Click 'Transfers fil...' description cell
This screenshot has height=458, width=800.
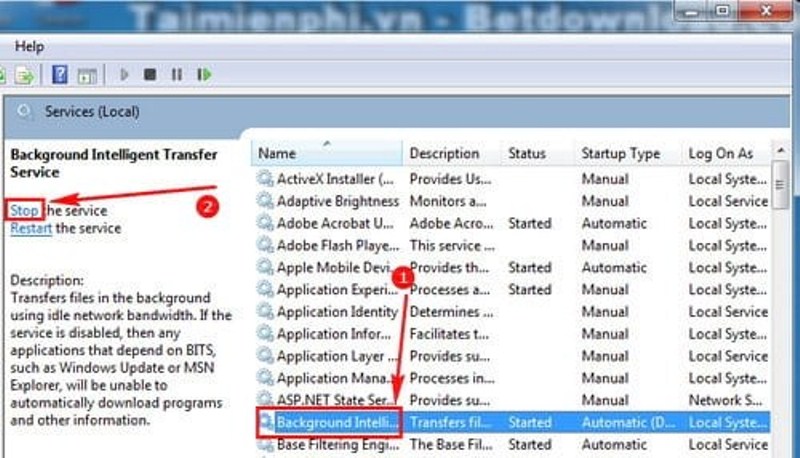pos(451,422)
